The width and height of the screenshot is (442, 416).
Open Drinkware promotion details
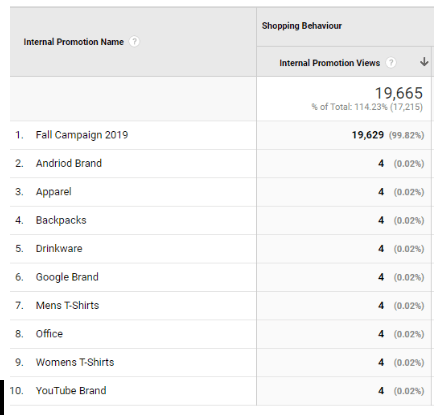tap(59, 249)
